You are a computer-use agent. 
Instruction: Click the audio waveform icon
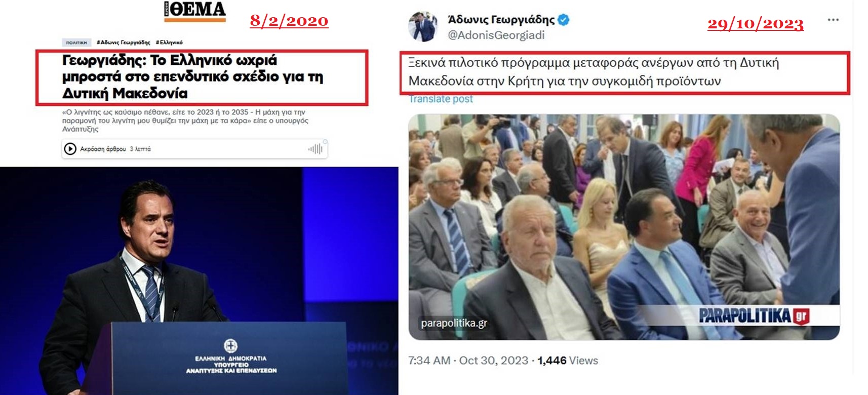coord(315,149)
